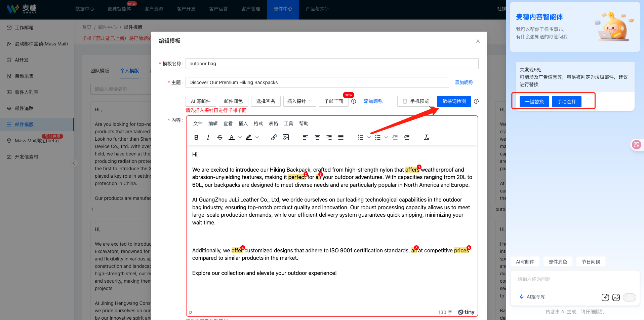Open the 插入 editor menu
This screenshot has height=320, width=644.
point(243,123)
